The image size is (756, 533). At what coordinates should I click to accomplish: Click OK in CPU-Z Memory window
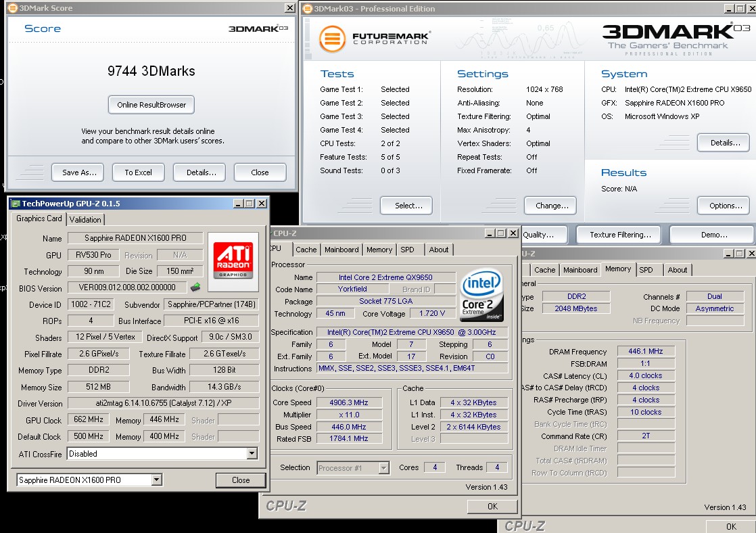[x=730, y=526]
